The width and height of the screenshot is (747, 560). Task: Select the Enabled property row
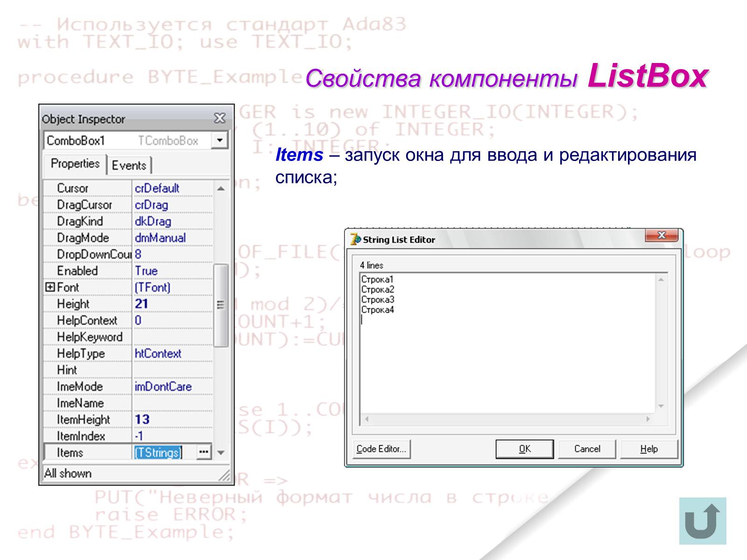pos(128,271)
